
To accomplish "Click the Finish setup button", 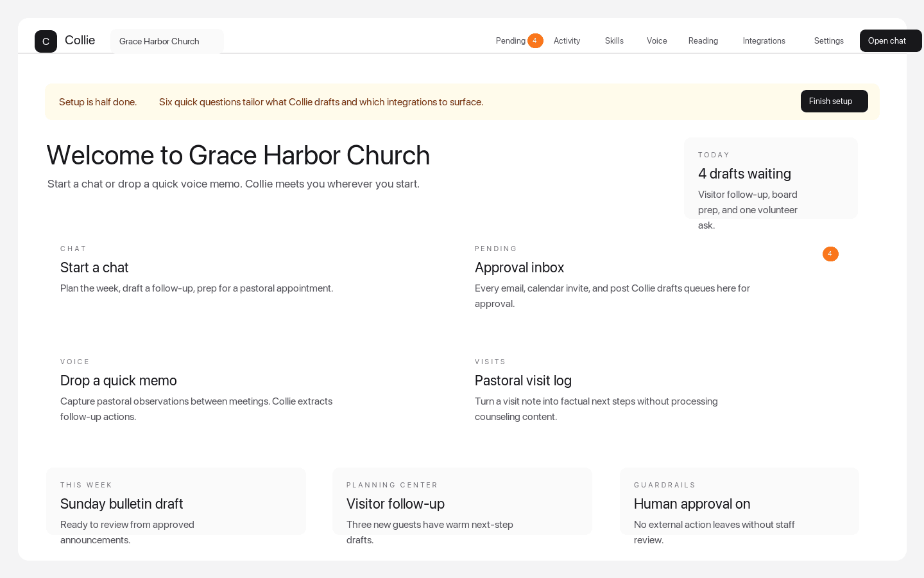I will click(834, 101).
